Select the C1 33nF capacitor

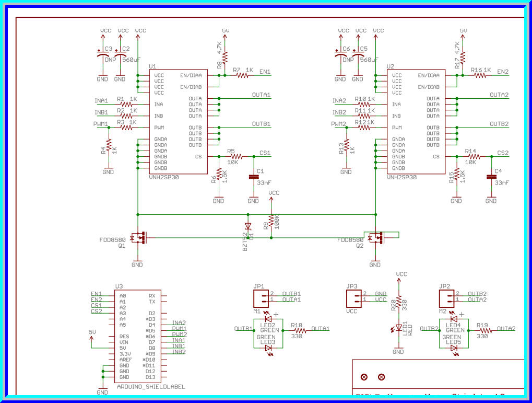pyautogui.click(x=254, y=177)
